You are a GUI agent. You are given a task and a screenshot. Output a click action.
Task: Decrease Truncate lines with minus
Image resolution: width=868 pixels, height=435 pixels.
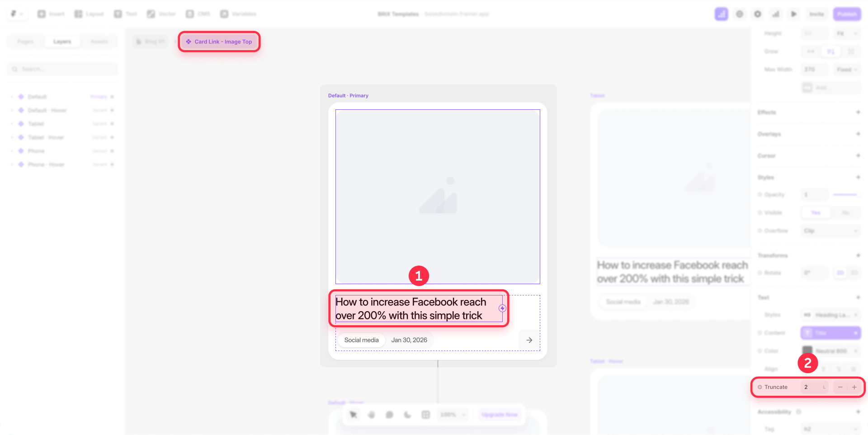click(x=840, y=387)
